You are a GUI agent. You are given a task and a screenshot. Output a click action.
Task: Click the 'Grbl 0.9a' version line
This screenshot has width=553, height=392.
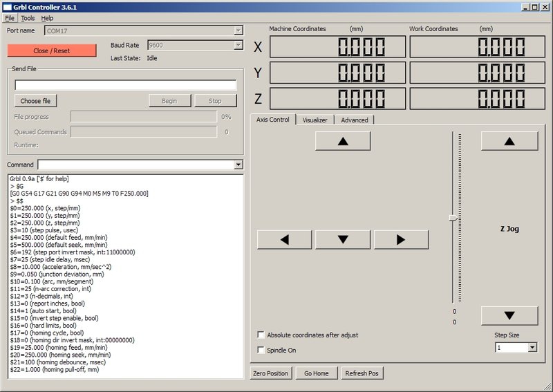coord(39,179)
